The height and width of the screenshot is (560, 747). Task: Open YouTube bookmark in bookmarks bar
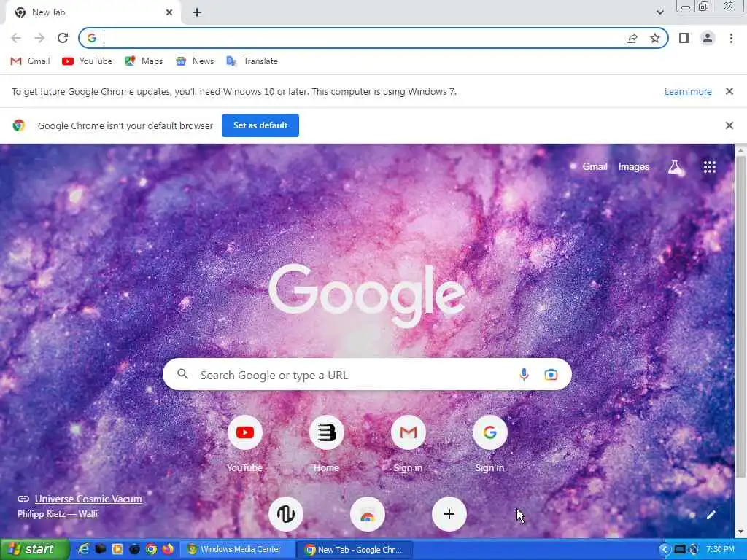point(88,61)
